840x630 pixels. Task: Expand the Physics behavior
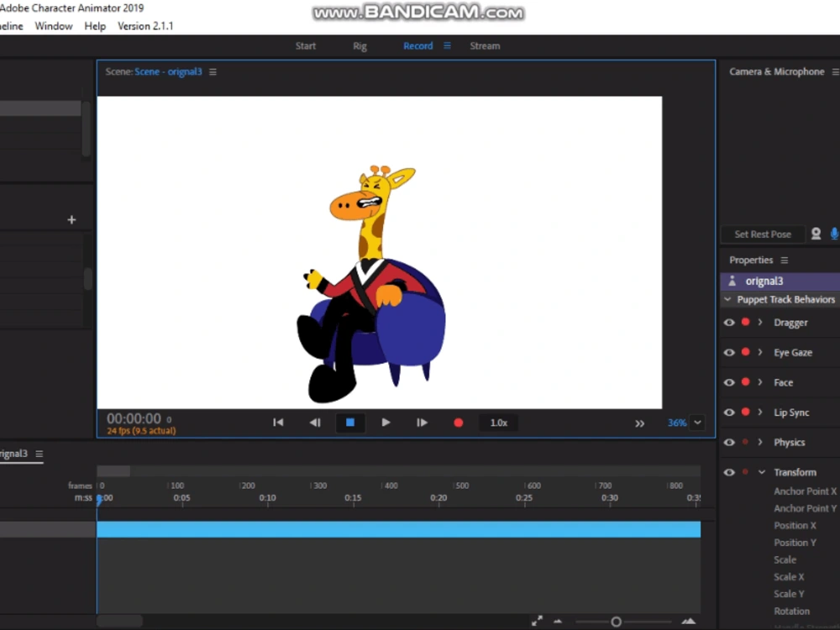click(x=760, y=443)
